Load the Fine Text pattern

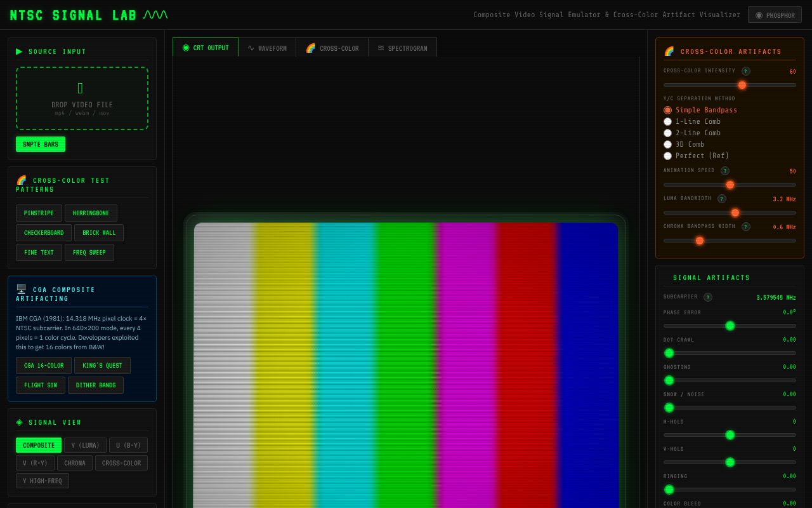click(39, 252)
